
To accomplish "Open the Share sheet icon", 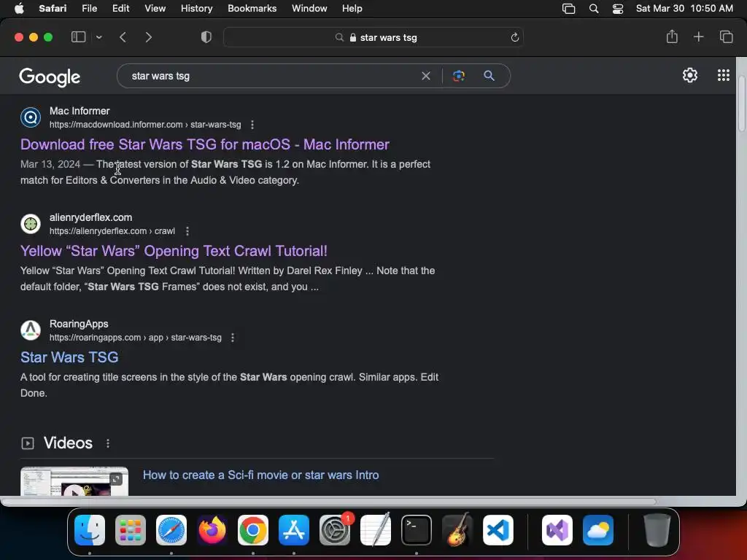I will click(x=672, y=36).
